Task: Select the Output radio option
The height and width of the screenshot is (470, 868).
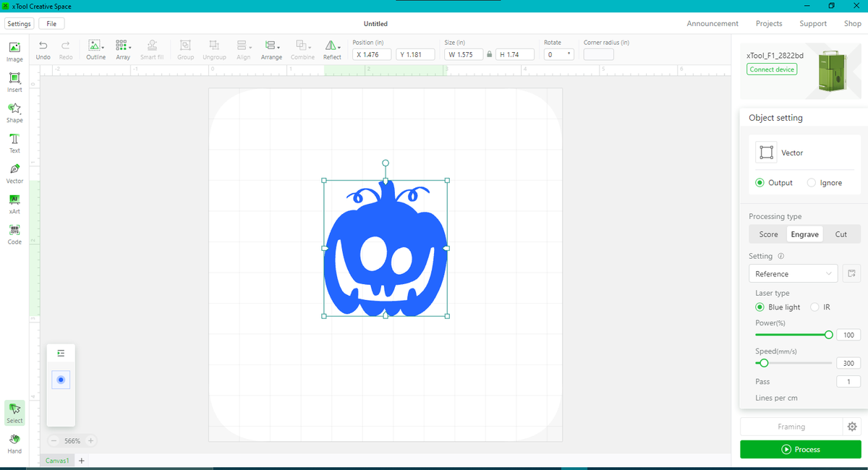Action: (759, 183)
